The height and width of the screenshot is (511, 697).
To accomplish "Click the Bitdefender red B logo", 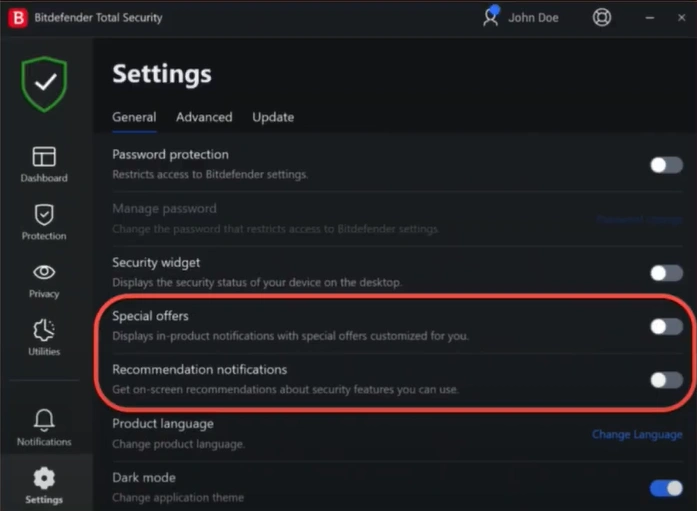I will point(18,18).
